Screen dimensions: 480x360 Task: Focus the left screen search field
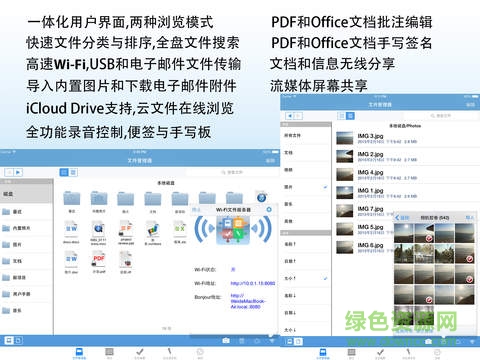tap(232, 172)
